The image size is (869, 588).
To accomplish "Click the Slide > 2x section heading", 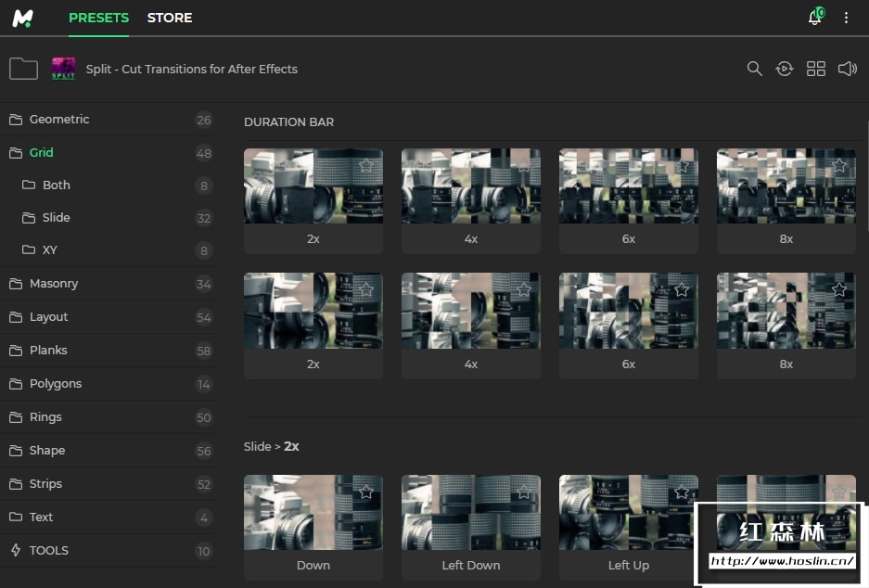I will pos(272,447).
